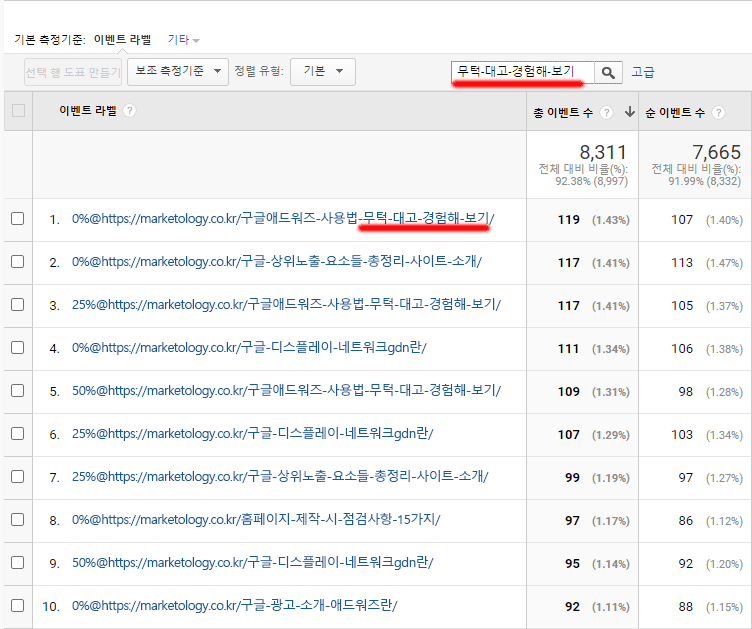This screenshot has height=629, width=752.
Task: Click sort arrow in 총 이벤트 수 column
Action: tap(629, 112)
